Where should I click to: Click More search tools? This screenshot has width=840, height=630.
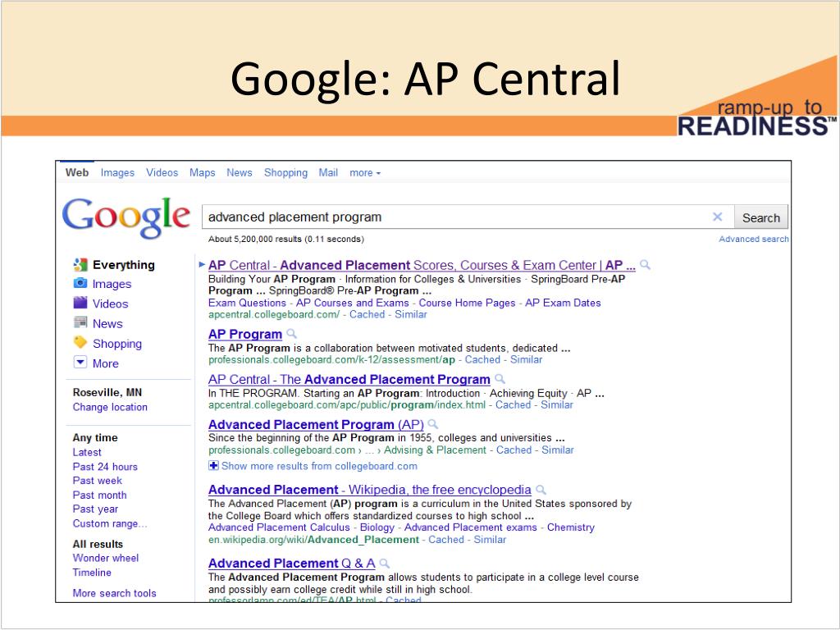(x=115, y=593)
